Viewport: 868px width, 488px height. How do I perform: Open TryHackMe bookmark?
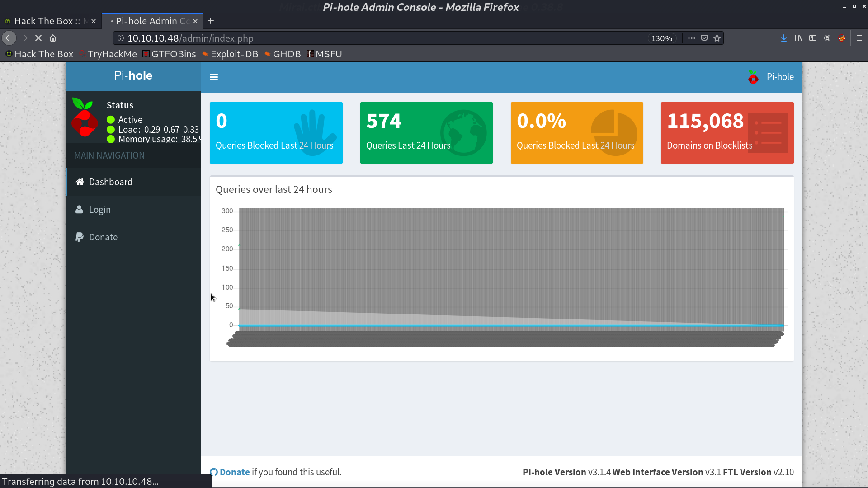coord(108,54)
